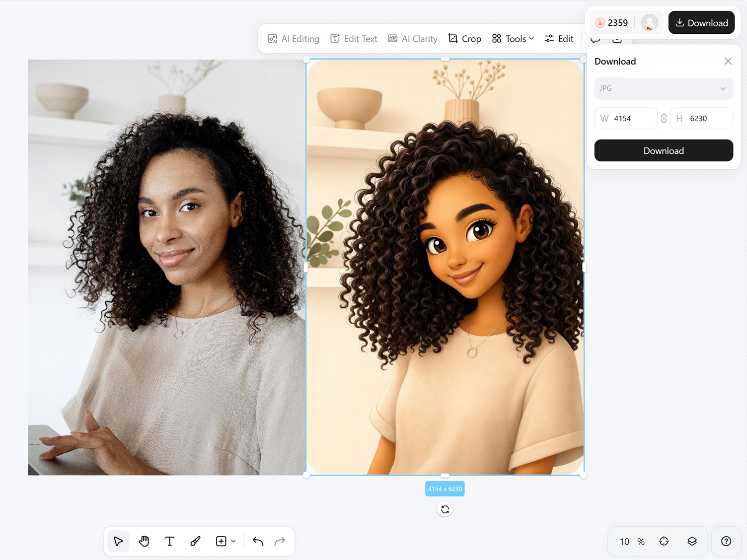Viewport: 747px width, 560px height.
Task: Expand the chevron beside the Add icon
Action: tap(233, 541)
